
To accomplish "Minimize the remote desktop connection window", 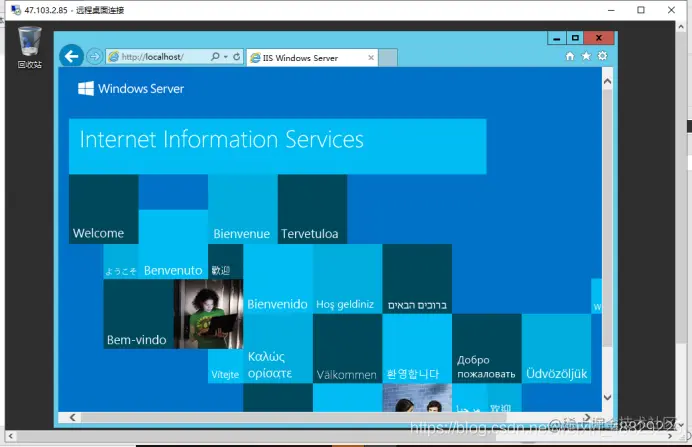I will (x=611, y=10).
